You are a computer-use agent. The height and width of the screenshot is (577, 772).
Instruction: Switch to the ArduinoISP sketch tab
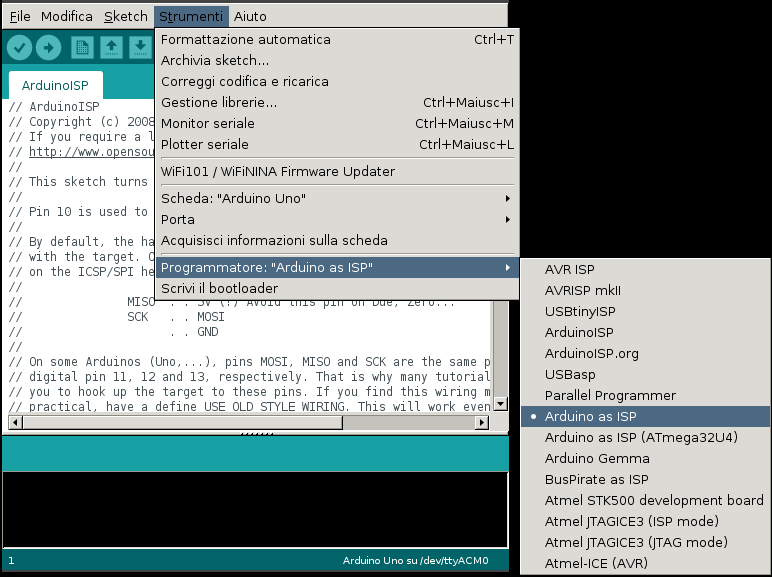55,85
